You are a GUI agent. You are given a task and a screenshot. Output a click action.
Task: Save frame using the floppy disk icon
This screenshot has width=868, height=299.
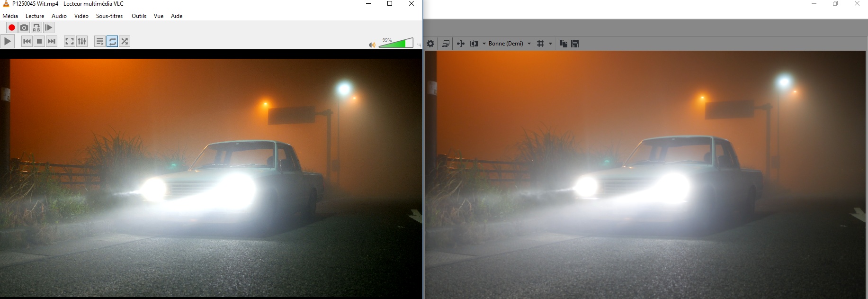pyautogui.click(x=575, y=44)
